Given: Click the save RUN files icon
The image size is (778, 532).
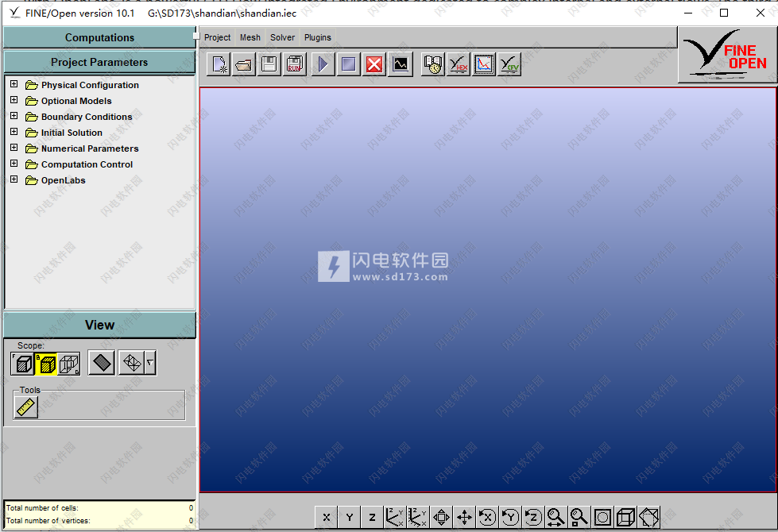Looking at the screenshot, I should point(295,64).
